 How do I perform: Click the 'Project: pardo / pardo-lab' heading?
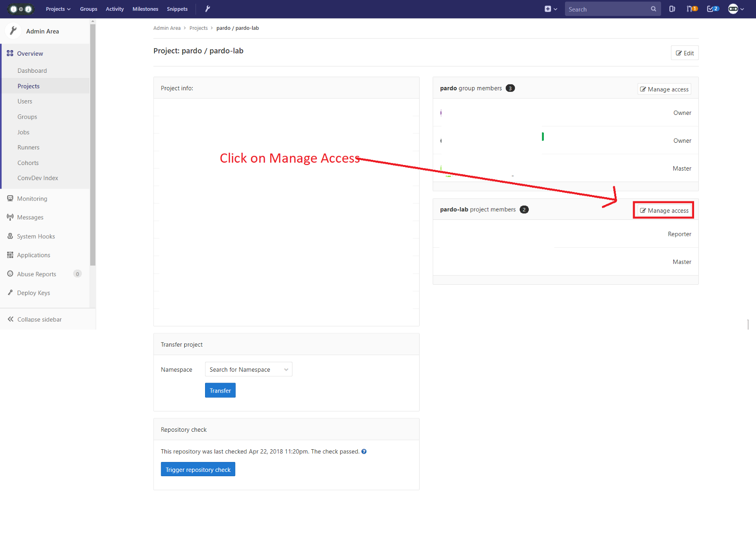click(x=198, y=51)
